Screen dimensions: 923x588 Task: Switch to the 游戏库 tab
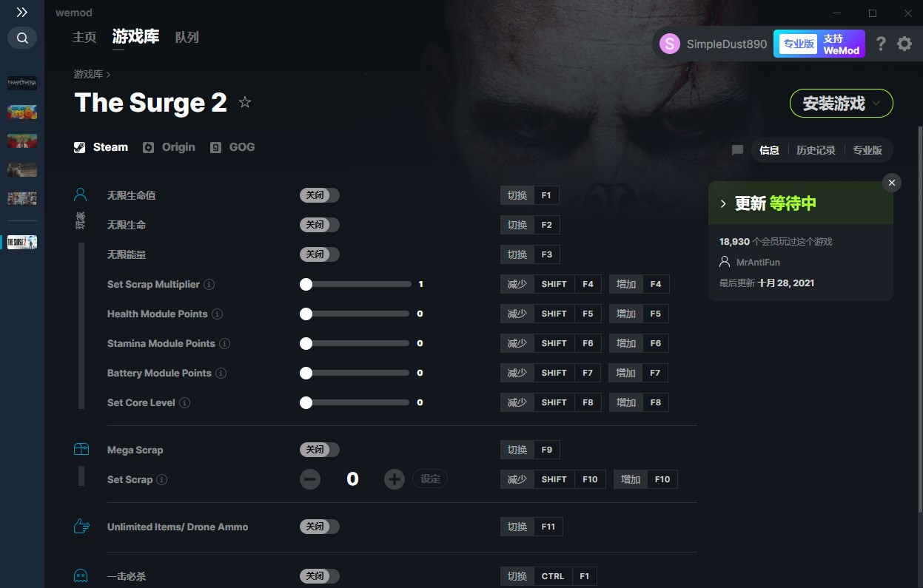135,37
